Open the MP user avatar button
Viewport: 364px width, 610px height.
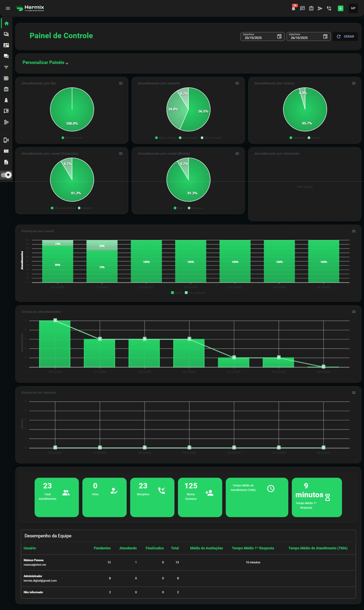point(353,8)
